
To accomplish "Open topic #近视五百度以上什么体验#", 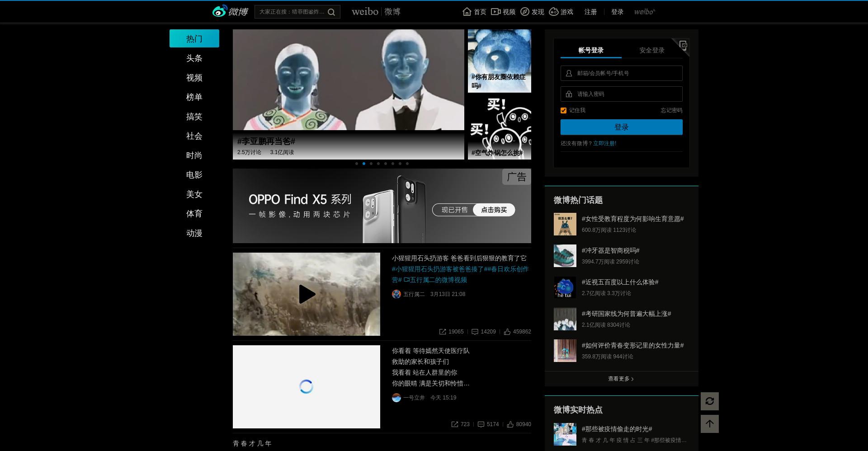I will click(620, 282).
